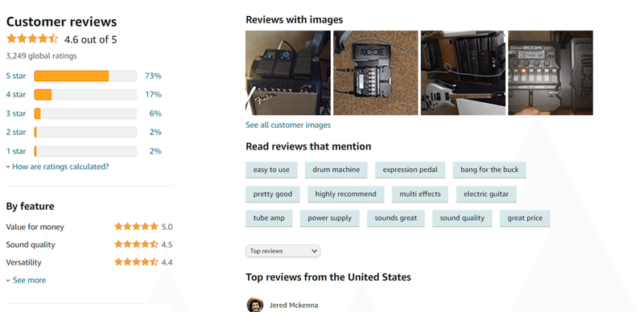644x312 pixels.
Task: Filter reviews by sounds great
Action: (x=395, y=219)
